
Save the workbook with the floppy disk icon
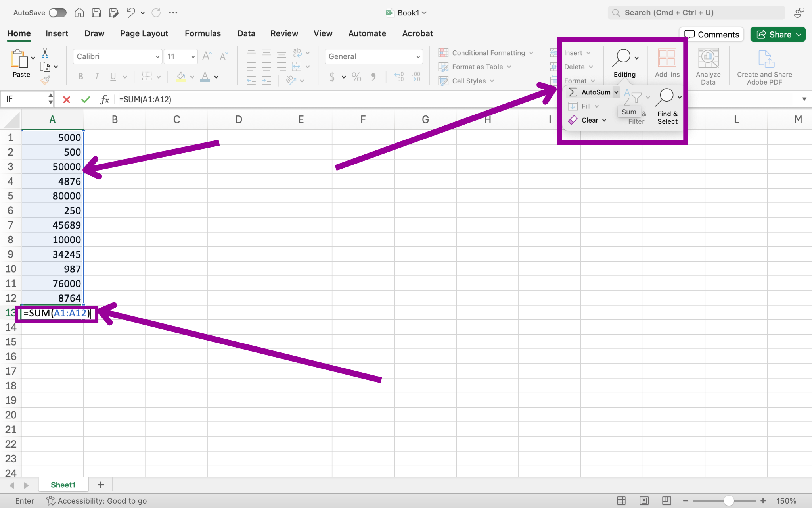[x=96, y=13]
